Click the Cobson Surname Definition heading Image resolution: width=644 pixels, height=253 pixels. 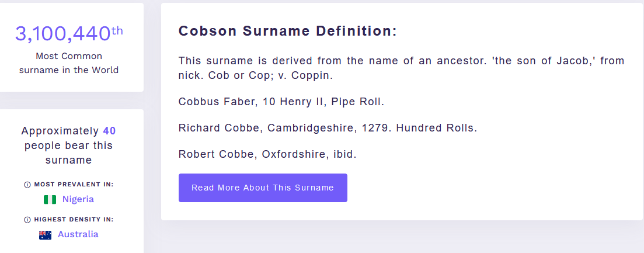tap(287, 32)
